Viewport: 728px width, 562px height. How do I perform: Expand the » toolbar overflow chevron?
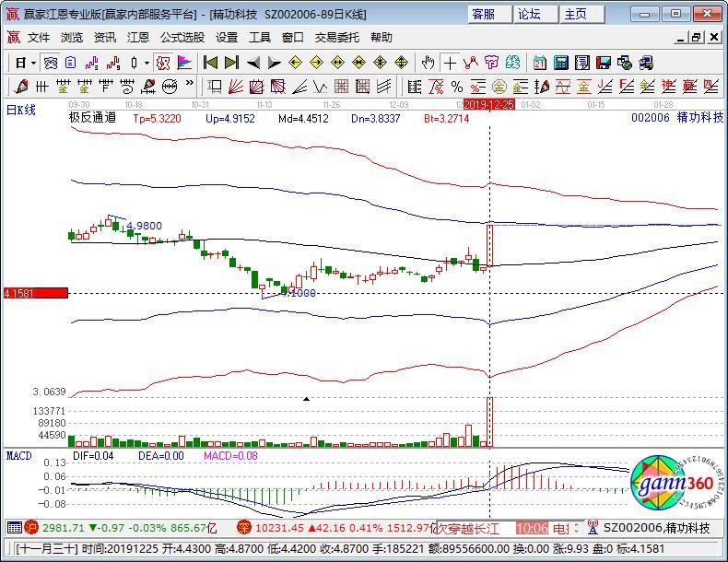[190, 84]
